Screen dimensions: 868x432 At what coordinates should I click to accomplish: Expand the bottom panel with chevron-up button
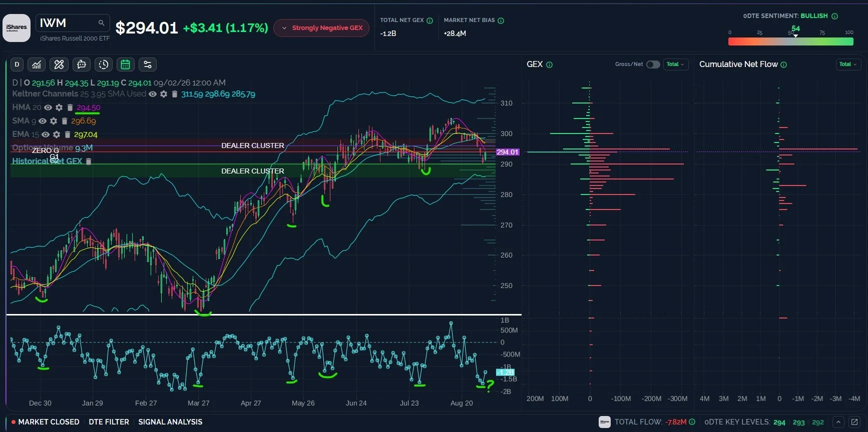[838, 422]
